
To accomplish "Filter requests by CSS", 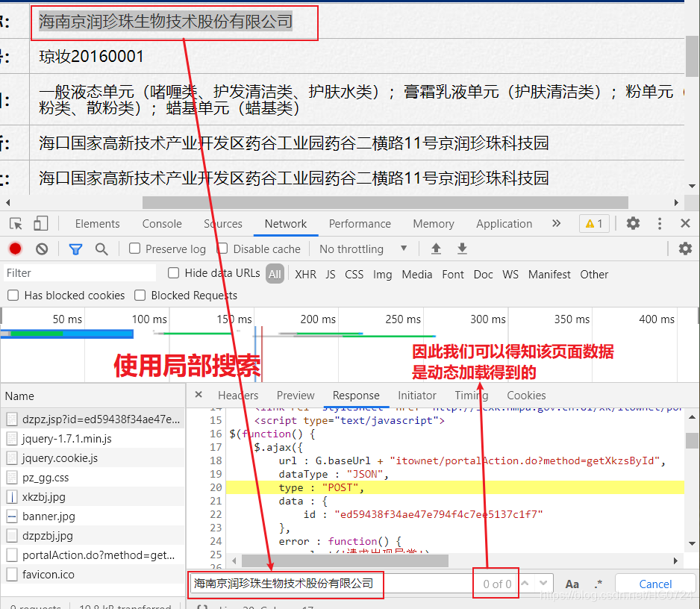I will 354,274.
